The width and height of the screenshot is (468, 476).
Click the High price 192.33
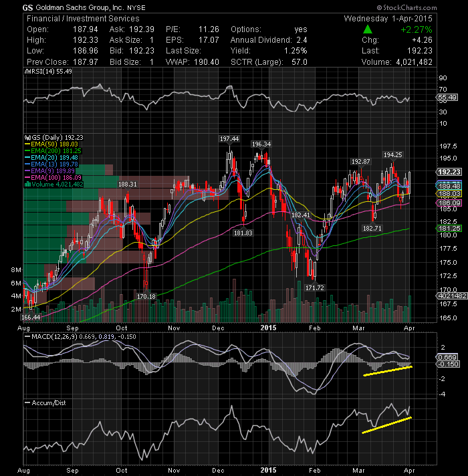[86, 40]
